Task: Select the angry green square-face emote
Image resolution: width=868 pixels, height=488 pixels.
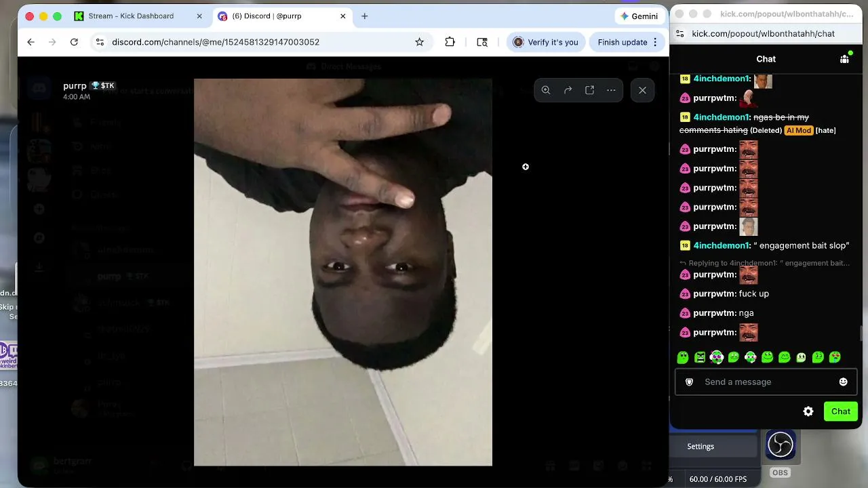Action: 700,357
